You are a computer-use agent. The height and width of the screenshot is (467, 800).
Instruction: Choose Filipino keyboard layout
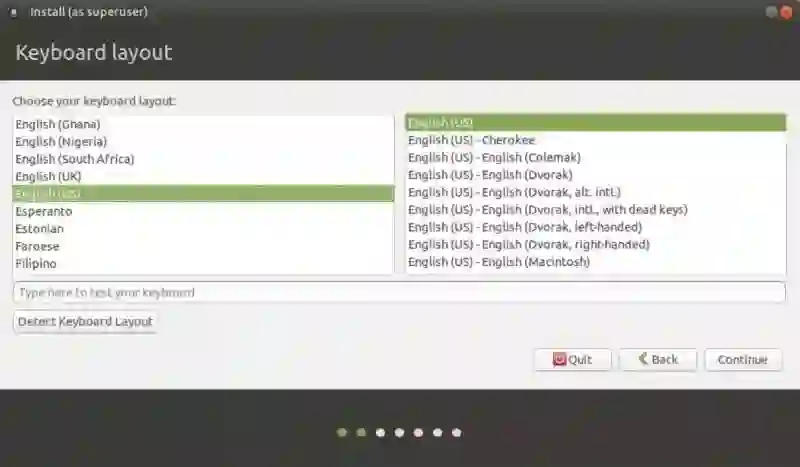pos(203,264)
